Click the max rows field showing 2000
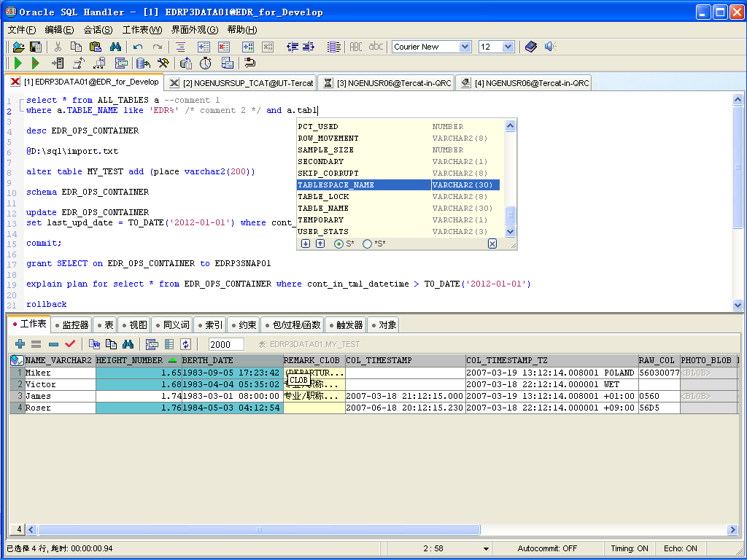Screen dimensions: 747x560 [x=226, y=344]
